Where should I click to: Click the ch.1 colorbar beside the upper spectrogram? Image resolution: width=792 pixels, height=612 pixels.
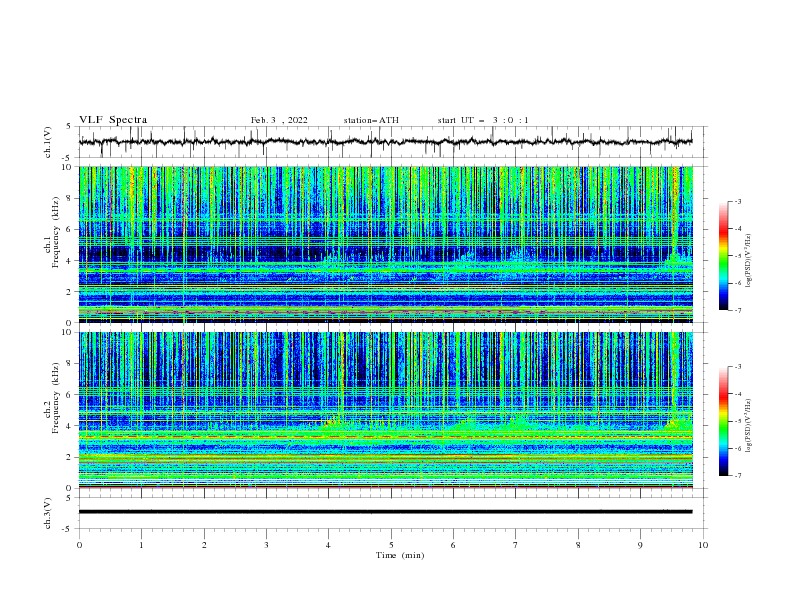pos(723,256)
